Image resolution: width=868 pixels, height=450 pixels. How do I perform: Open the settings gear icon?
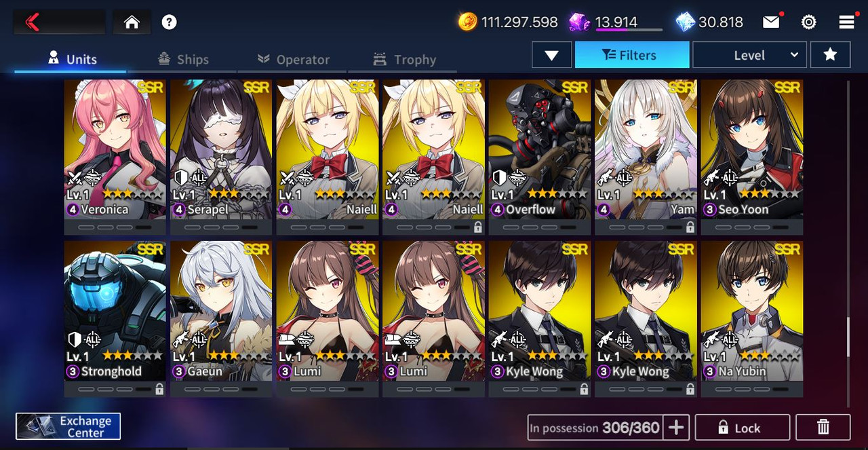pos(808,22)
